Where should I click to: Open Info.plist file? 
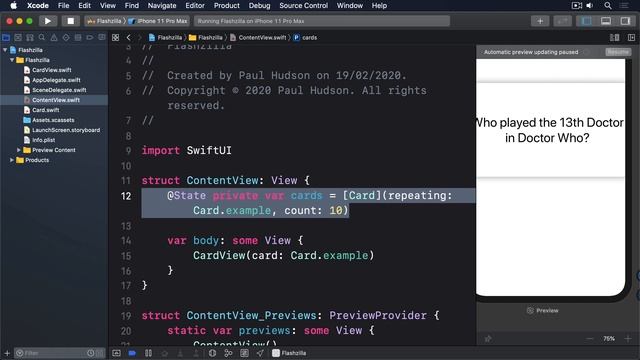click(x=43, y=140)
